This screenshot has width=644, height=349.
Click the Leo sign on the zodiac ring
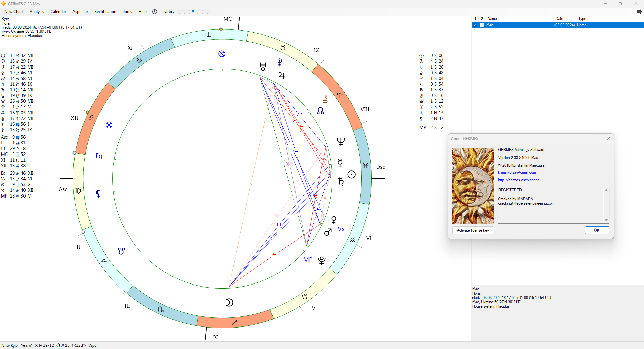click(91, 118)
